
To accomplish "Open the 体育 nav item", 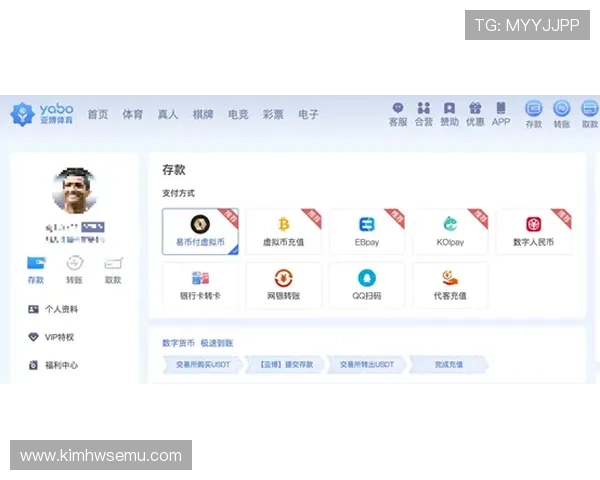I will click(x=132, y=114).
